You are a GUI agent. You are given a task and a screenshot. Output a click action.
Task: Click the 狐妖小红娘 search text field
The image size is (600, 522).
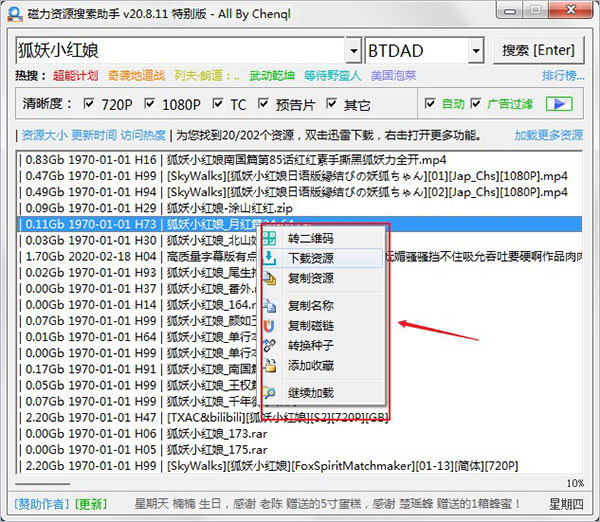181,51
